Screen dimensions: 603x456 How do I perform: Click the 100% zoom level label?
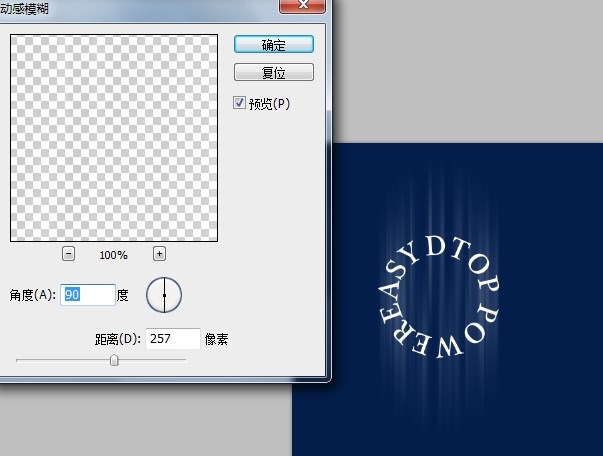point(113,255)
